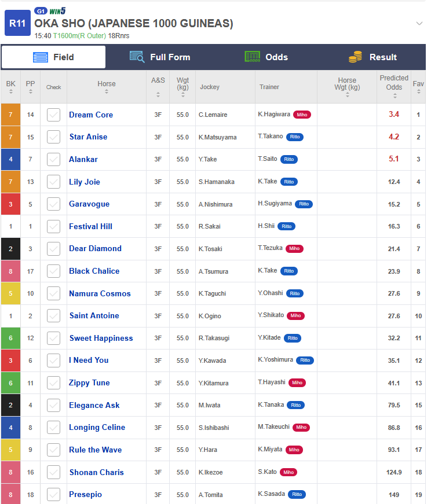The height and width of the screenshot is (504, 431).
Task: Open Sweet Happiness horse link
Action: point(101,338)
